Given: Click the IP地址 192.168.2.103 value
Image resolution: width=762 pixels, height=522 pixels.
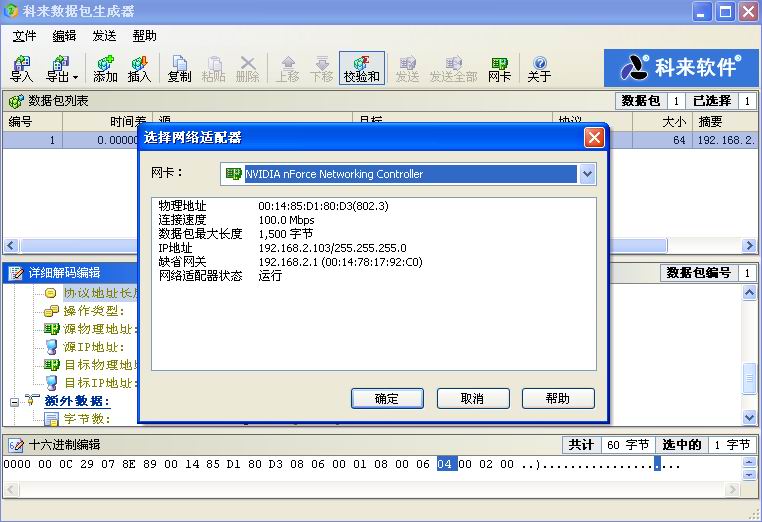Looking at the screenshot, I should point(332,248).
